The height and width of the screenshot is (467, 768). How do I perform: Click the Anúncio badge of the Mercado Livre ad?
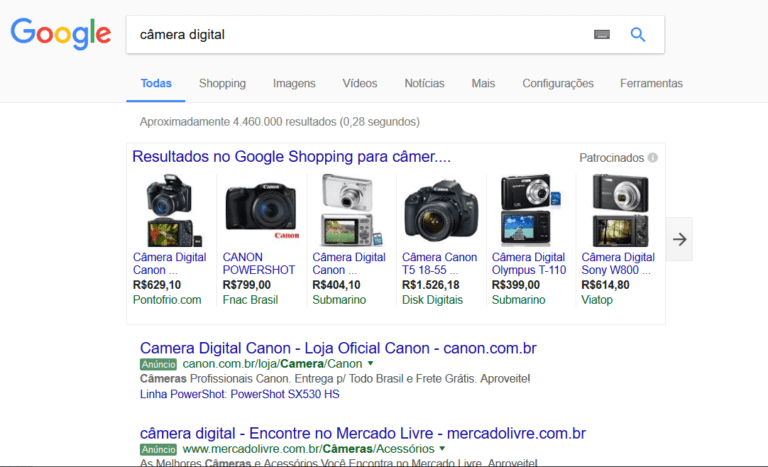tap(158, 449)
